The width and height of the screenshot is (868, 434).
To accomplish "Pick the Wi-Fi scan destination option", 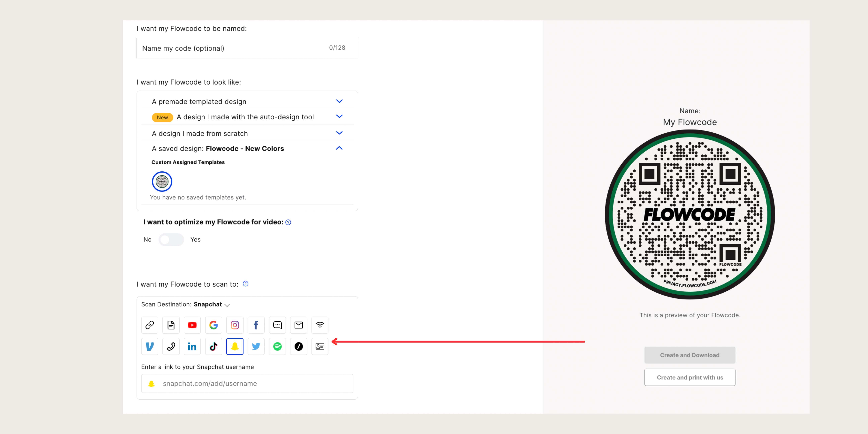I will (320, 325).
